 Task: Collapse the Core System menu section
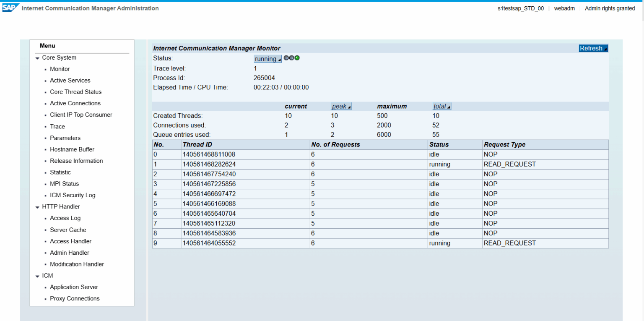pos(37,57)
